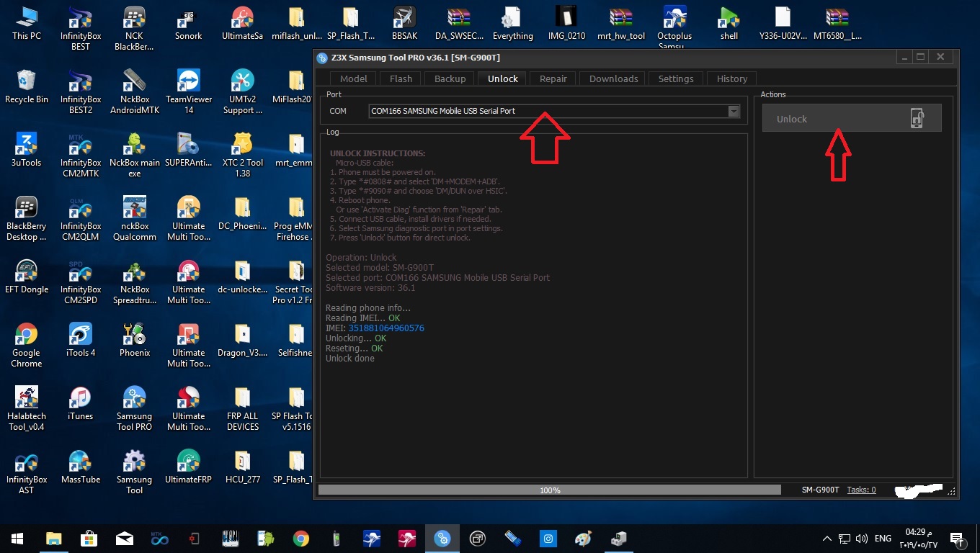Open the Tasks: 0 link
This screenshot has width=980, height=553.
click(x=861, y=490)
